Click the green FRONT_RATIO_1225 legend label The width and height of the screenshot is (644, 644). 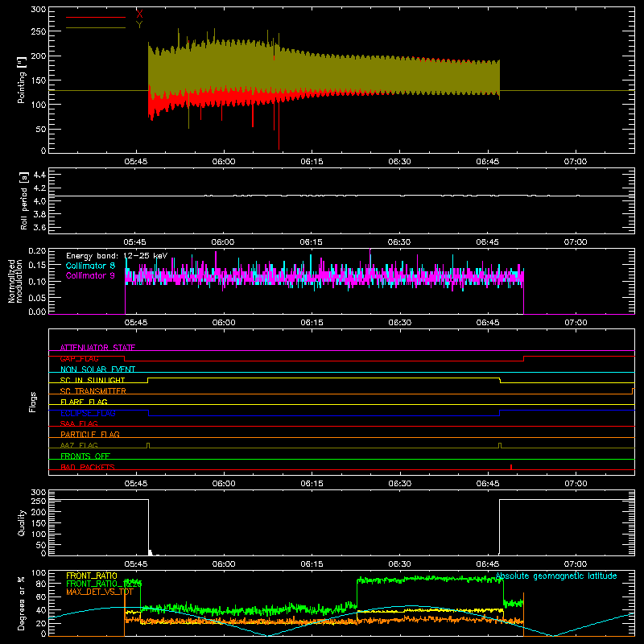click(104, 584)
